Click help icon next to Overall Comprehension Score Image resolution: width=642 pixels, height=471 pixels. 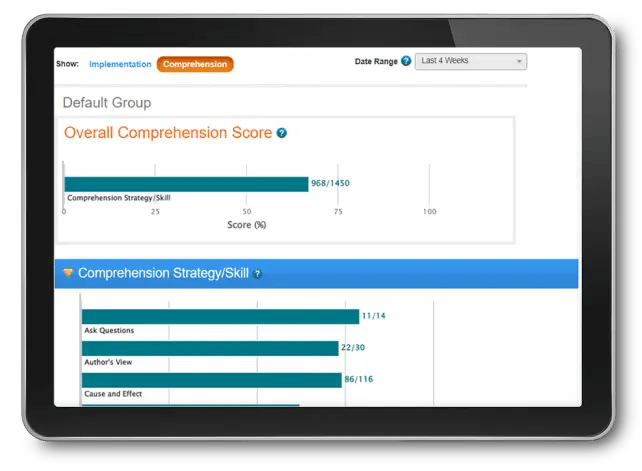click(282, 133)
